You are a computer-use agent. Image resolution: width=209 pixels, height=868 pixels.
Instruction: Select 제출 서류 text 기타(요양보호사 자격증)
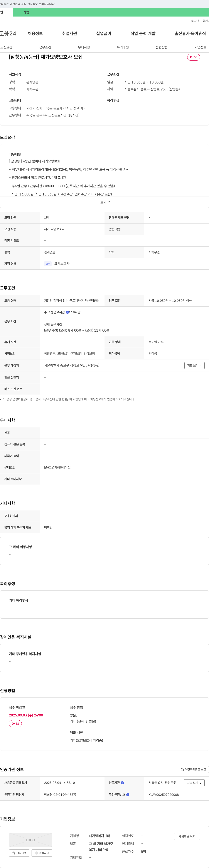click(86, 740)
